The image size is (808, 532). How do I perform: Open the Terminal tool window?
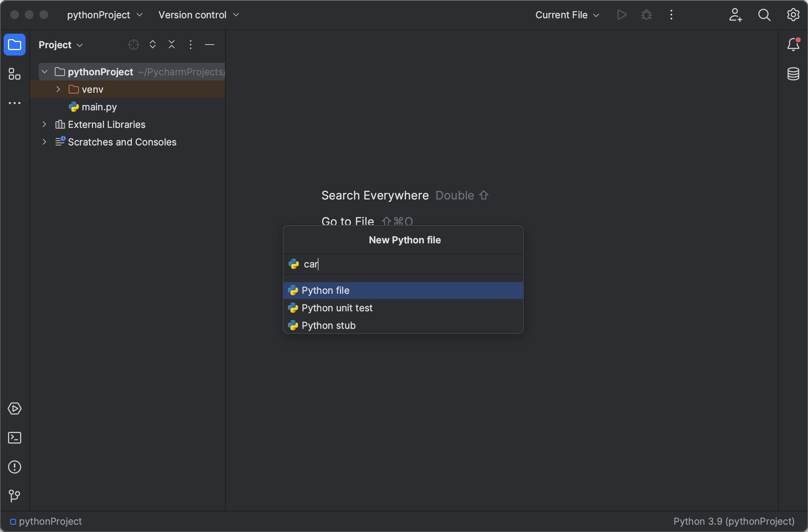(x=15, y=437)
